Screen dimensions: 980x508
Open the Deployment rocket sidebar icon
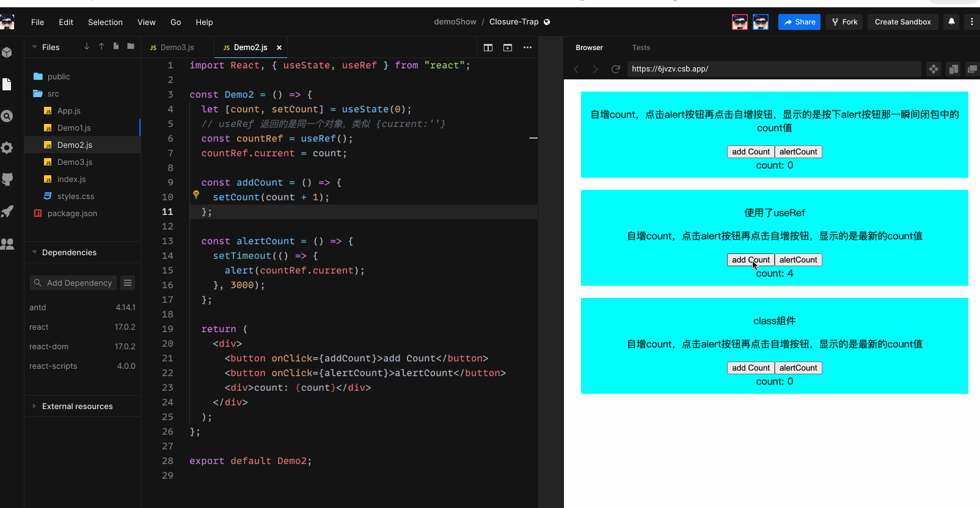tap(7, 211)
